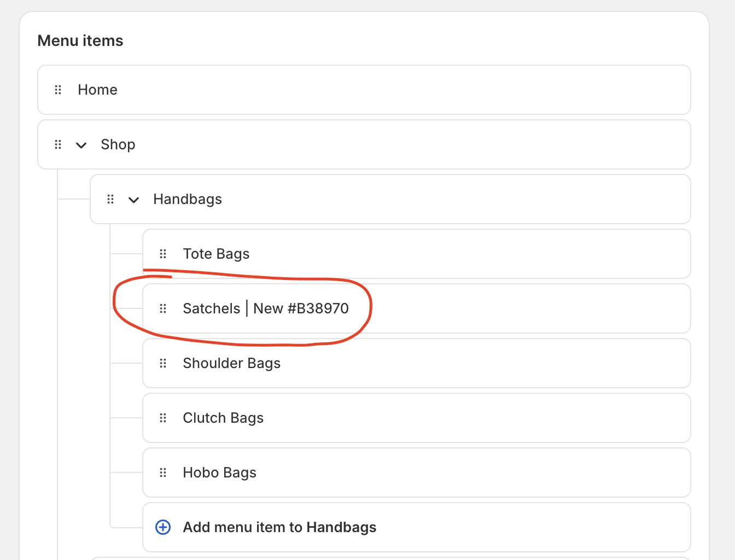
Task: Select the Shoulder Bags menu item
Action: [231, 363]
